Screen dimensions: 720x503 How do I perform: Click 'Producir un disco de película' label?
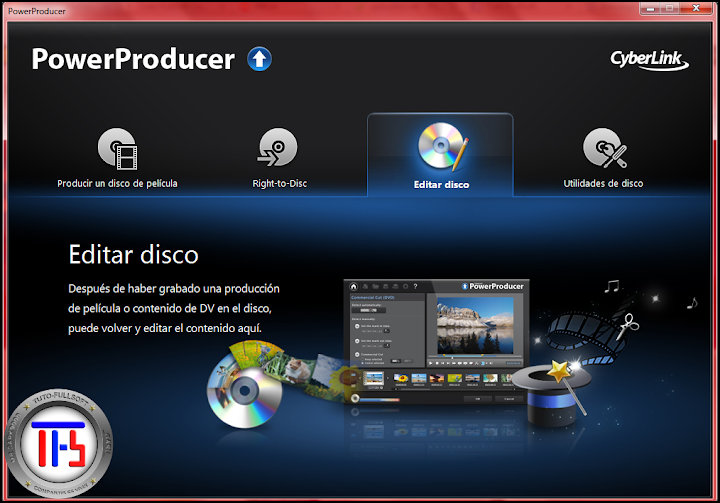pyautogui.click(x=117, y=183)
